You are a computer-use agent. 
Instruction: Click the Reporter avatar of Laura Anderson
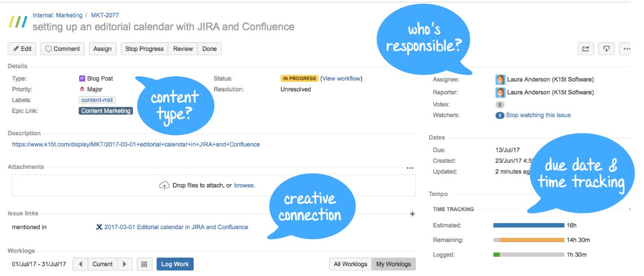pos(500,92)
